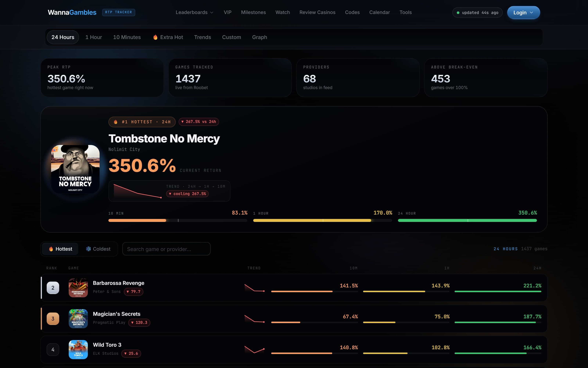Open the Extra Hot tab
Image resolution: width=588 pixels, height=368 pixels.
(x=168, y=37)
